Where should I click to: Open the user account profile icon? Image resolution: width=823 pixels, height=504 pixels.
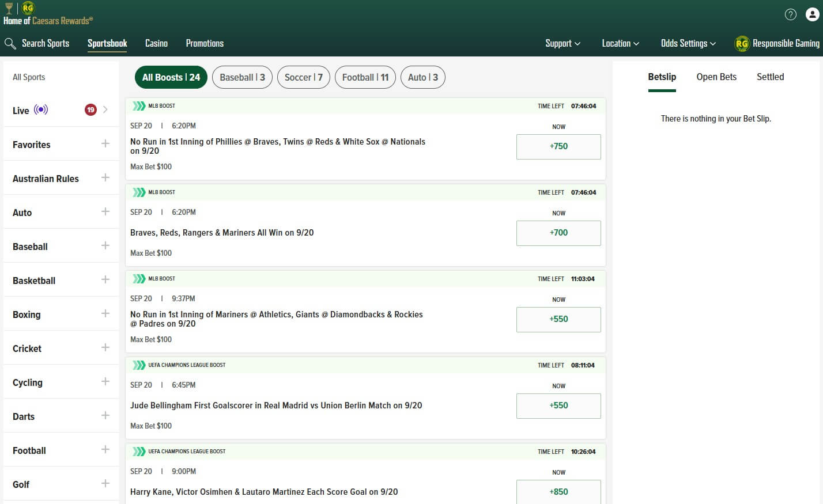point(812,15)
